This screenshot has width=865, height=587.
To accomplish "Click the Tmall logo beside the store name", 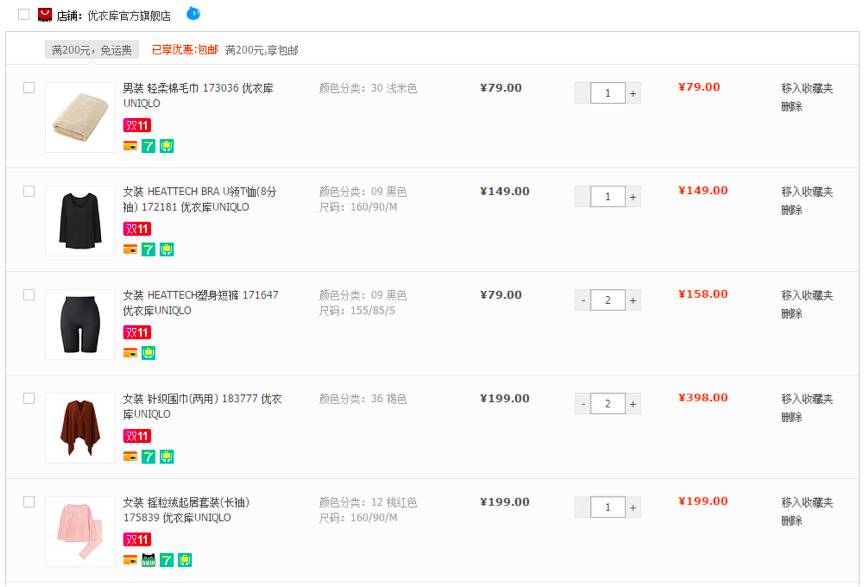I will click(45, 15).
